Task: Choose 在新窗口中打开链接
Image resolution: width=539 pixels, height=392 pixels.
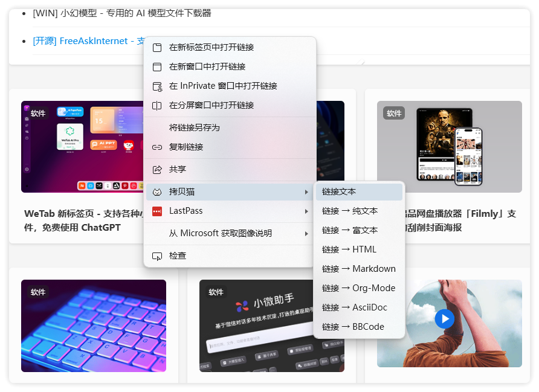Action: click(230, 66)
